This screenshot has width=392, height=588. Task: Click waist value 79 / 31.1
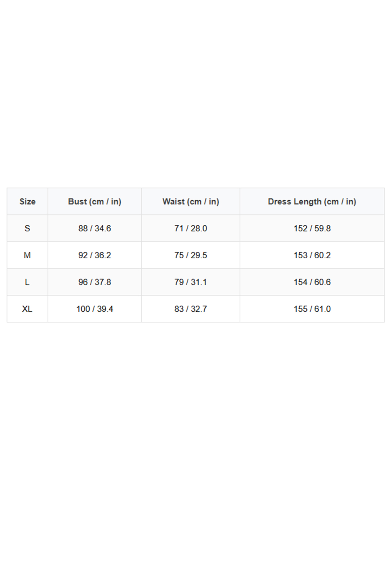click(x=191, y=282)
